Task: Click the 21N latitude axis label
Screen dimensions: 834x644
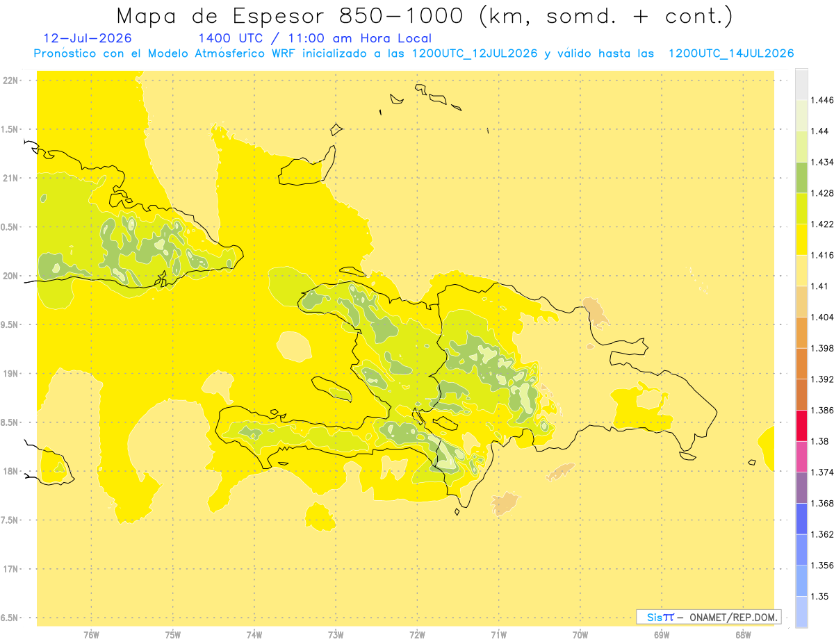Action: point(12,178)
